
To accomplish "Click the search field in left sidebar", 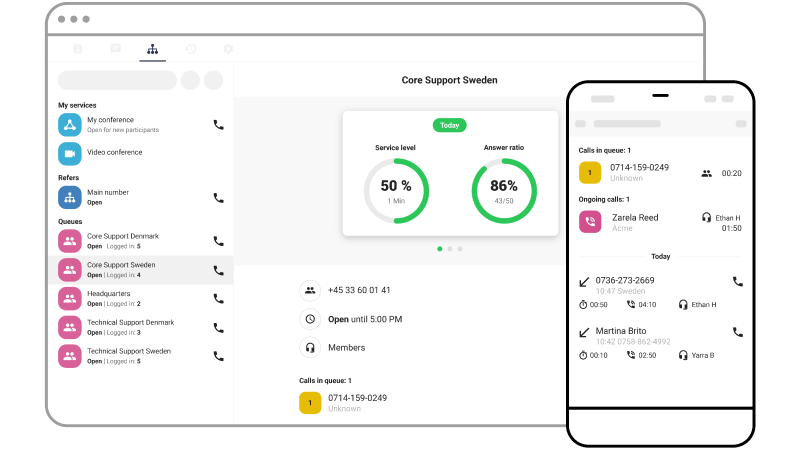I will click(x=117, y=80).
